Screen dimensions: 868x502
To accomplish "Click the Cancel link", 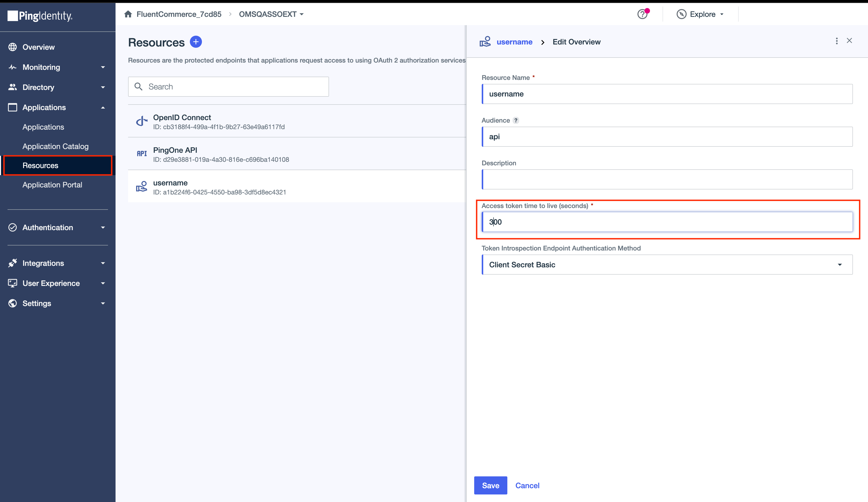I will (x=527, y=485).
